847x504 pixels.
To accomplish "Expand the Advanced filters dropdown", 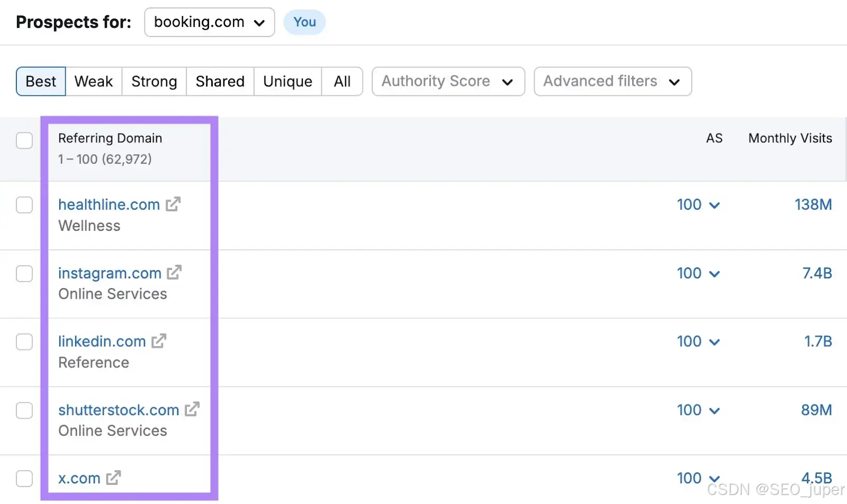I will tap(613, 82).
